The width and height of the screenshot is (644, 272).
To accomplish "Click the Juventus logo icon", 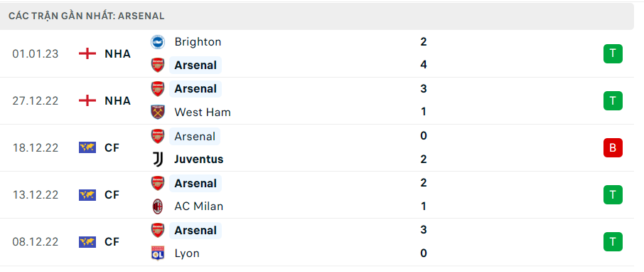I will (x=158, y=159).
